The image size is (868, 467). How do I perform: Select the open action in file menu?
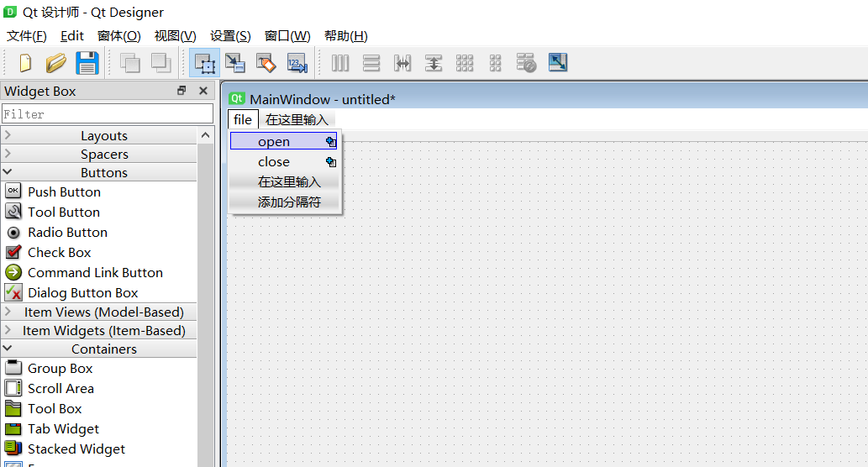coord(283,142)
